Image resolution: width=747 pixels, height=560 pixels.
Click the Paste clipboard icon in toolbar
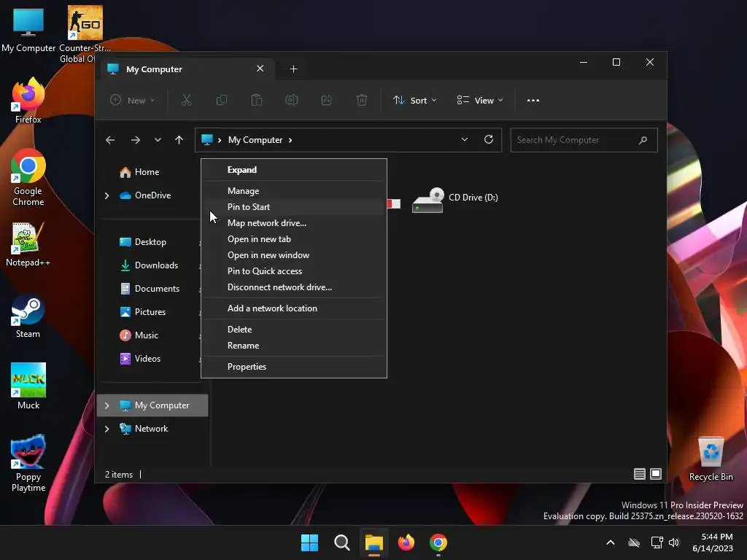coord(256,100)
